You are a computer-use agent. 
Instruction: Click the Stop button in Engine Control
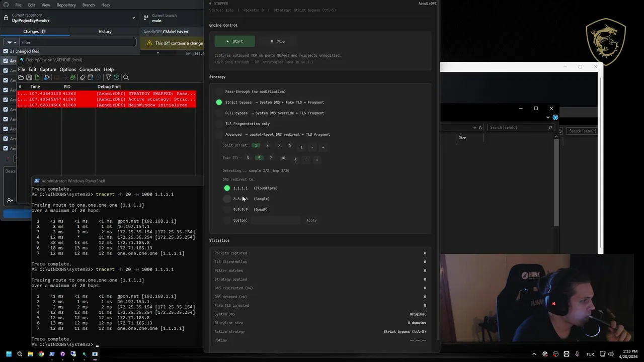[277, 41]
